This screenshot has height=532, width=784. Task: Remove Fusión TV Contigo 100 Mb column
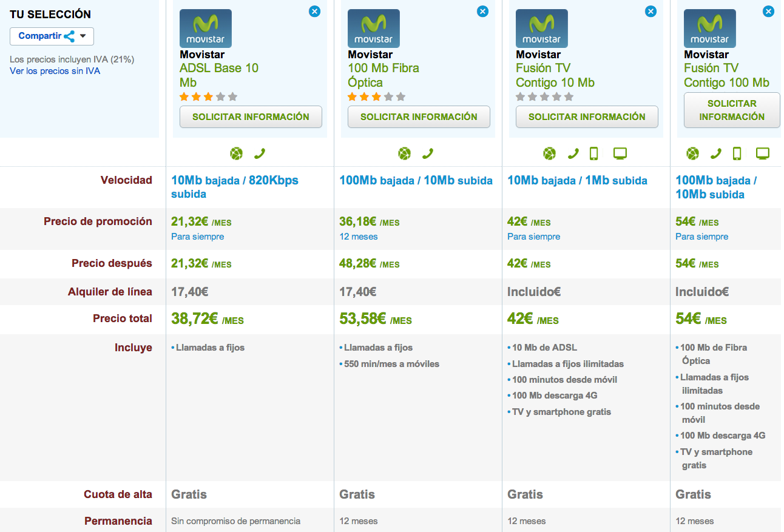769,11
